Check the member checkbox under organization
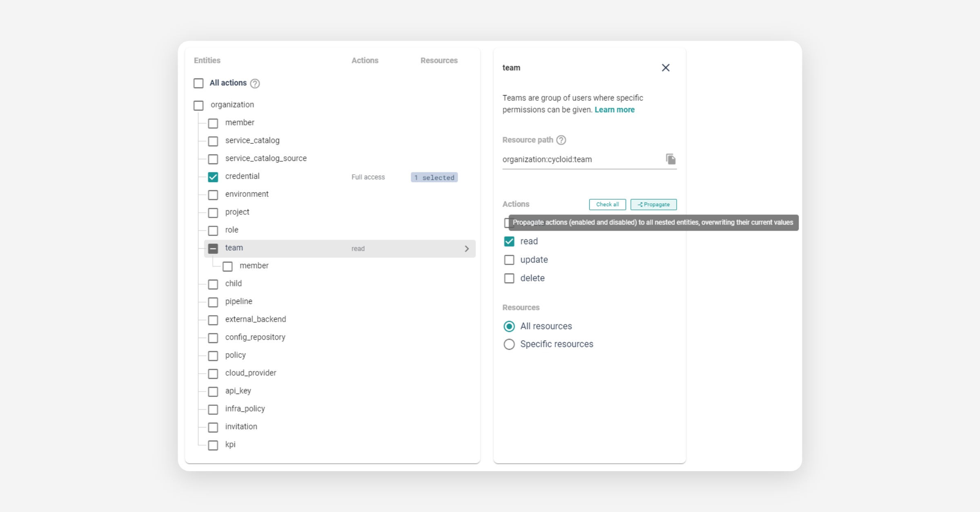The width and height of the screenshot is (980, 512). (213, 123)
